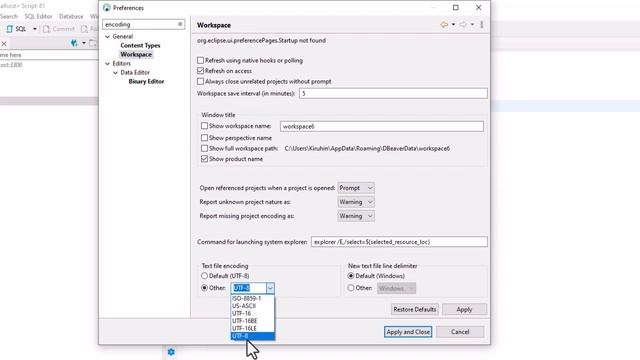
Task: Open the disabled Windows line delimiter dropdown
Action: click(x=396, y=288)
